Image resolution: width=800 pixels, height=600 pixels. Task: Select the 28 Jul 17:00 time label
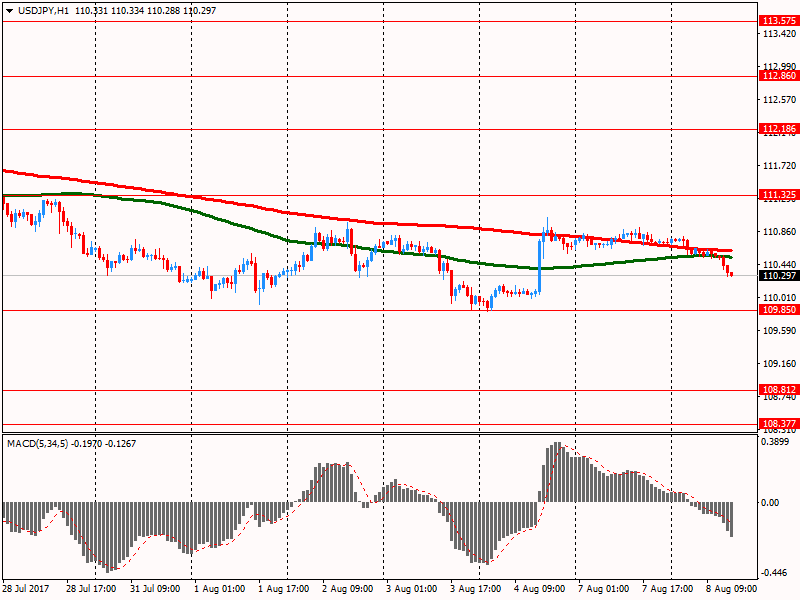point(91,589)
